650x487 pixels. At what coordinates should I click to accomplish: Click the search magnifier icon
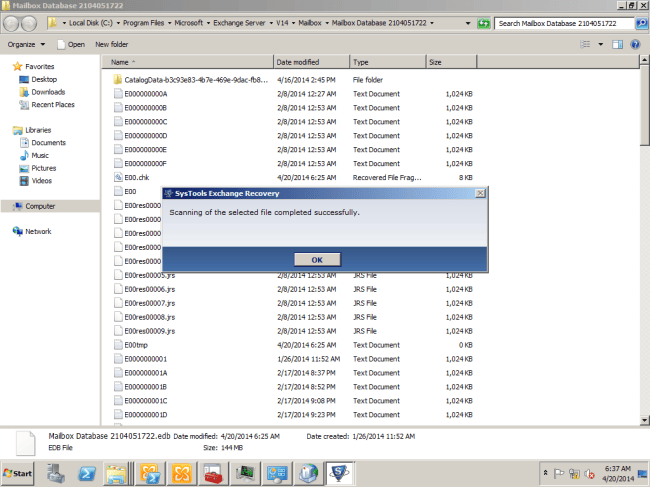point(641,23)
